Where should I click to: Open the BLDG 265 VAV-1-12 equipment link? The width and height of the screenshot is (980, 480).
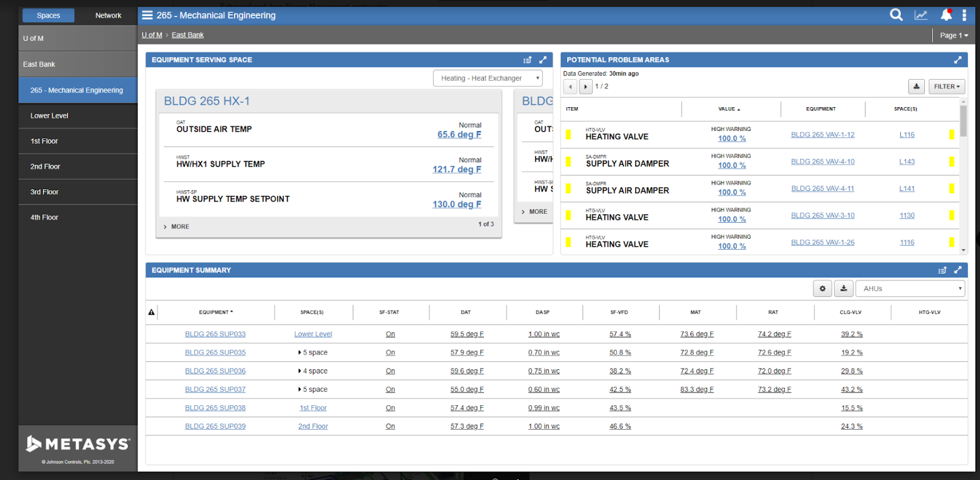tap(822, 135)
